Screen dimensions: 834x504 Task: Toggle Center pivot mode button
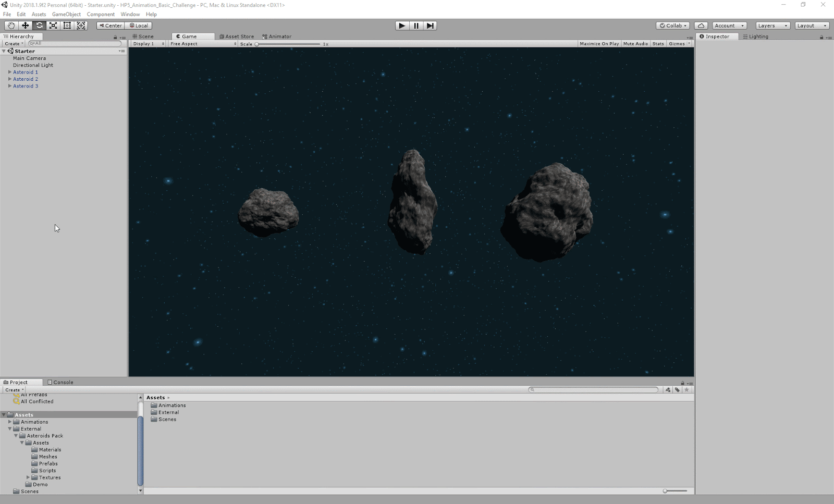(111, 26)
